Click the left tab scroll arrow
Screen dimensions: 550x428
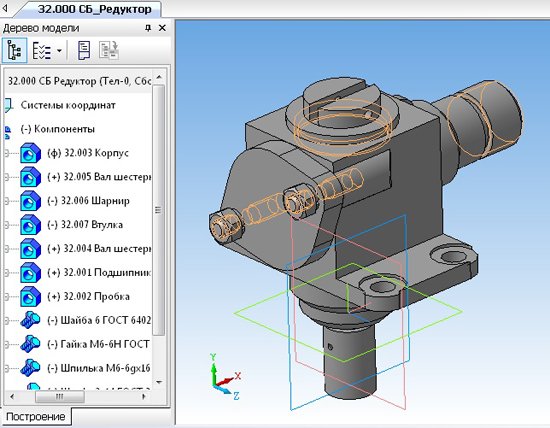pyautogui.click(x=5, y=8)
